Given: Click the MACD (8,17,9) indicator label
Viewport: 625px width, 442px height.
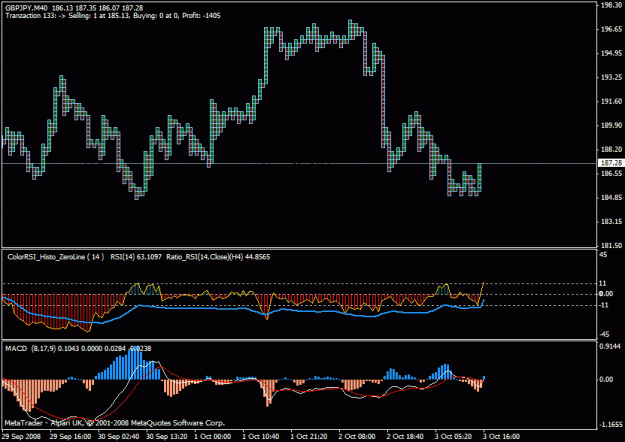Looking at the screenshot, I should pos(30,348).
